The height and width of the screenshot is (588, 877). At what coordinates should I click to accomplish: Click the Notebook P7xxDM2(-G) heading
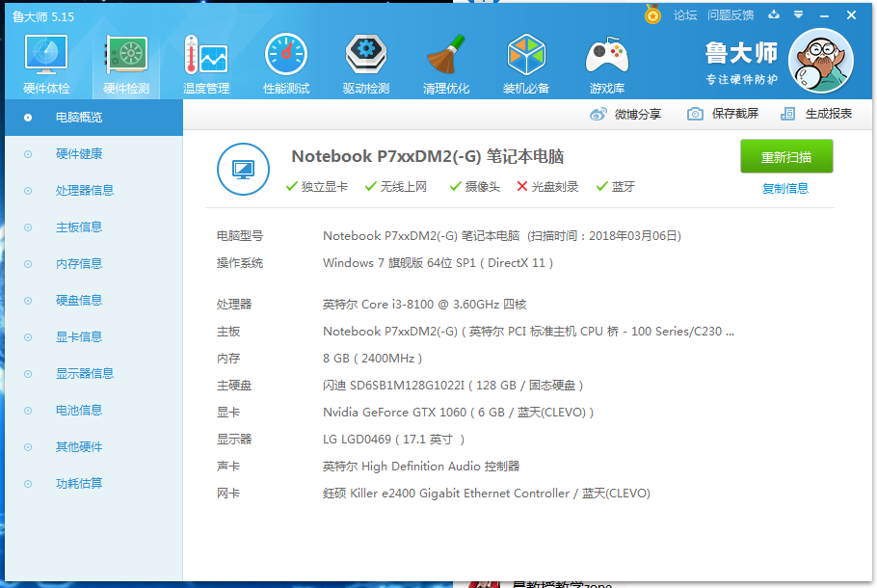click(x=427, y=157)
